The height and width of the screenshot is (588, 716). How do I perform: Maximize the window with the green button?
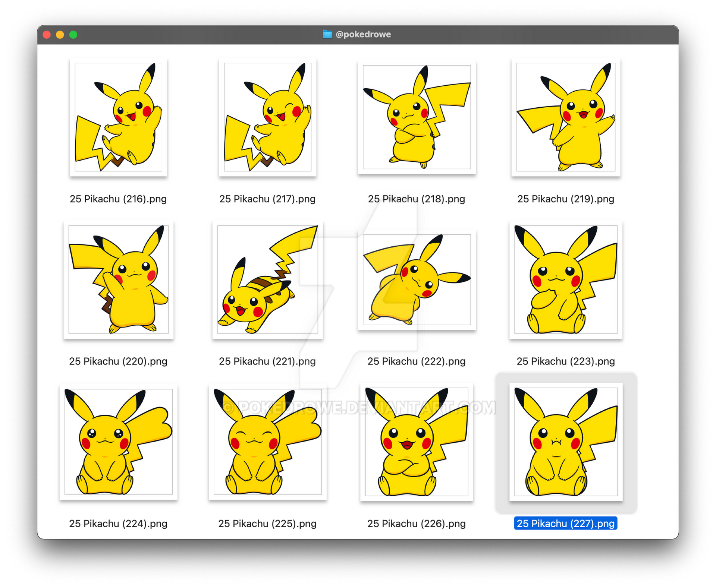(73, 35)
